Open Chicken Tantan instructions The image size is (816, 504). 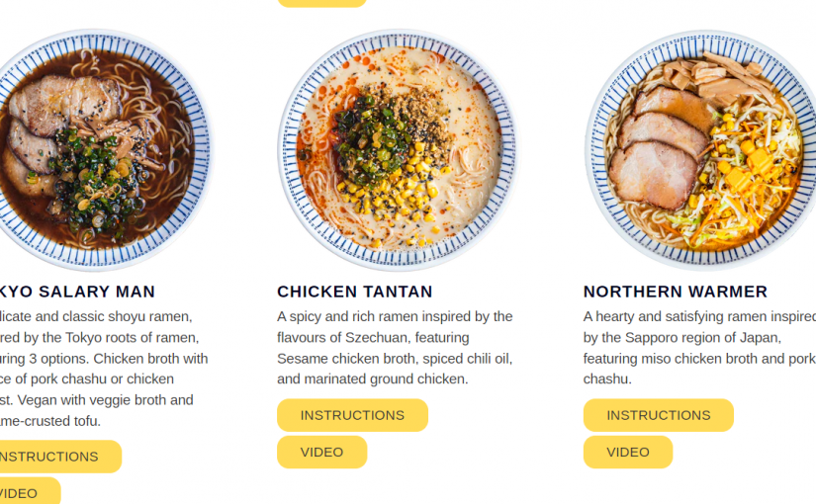point(352,415)
